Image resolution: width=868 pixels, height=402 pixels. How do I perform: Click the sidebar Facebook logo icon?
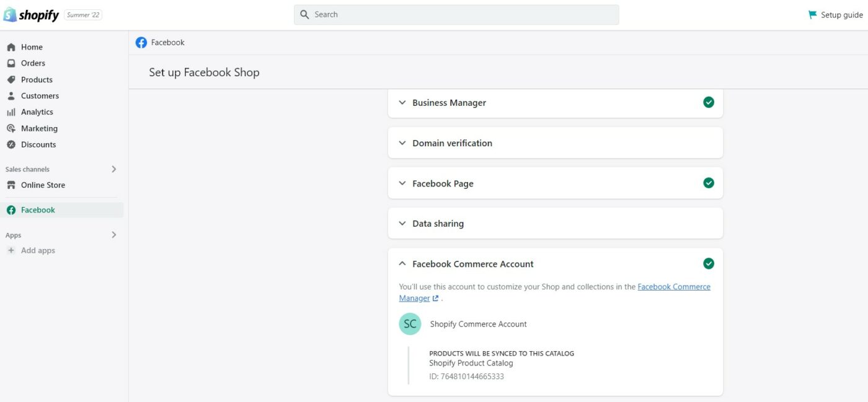click(11, 210)
